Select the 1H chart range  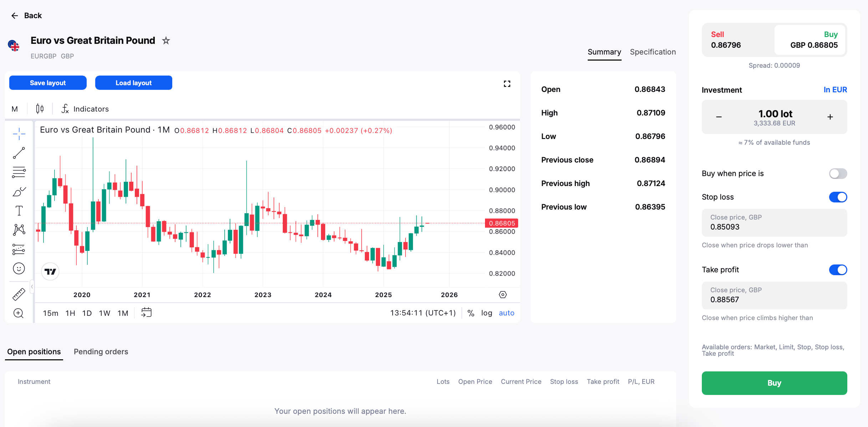pos(70,313)
